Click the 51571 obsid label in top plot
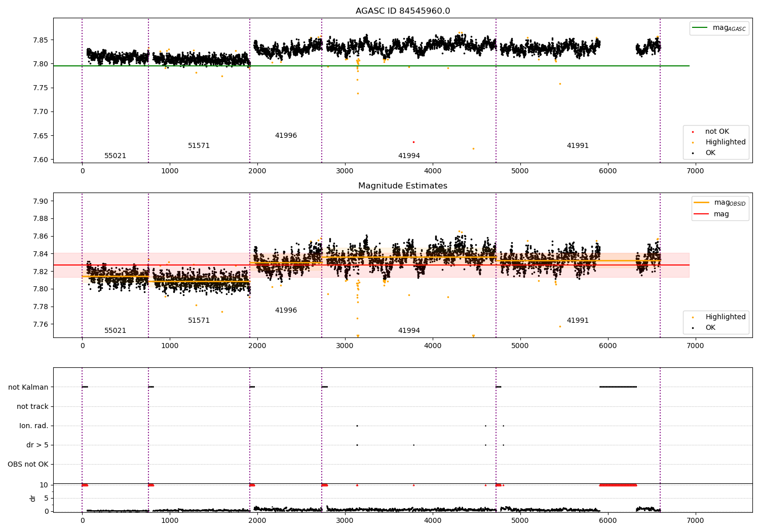Image resolution: width=760 pixels, height=532 pixels. coord(199,146)
